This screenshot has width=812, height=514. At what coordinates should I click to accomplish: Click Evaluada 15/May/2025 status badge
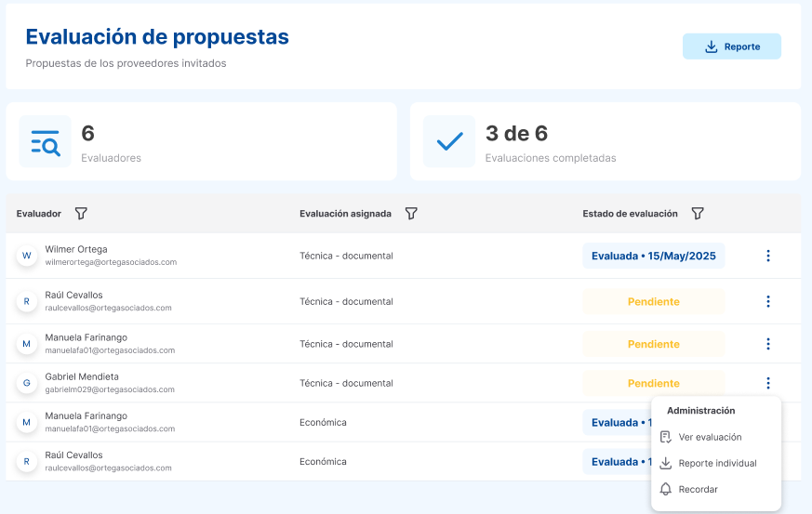[x=653, y=256]
